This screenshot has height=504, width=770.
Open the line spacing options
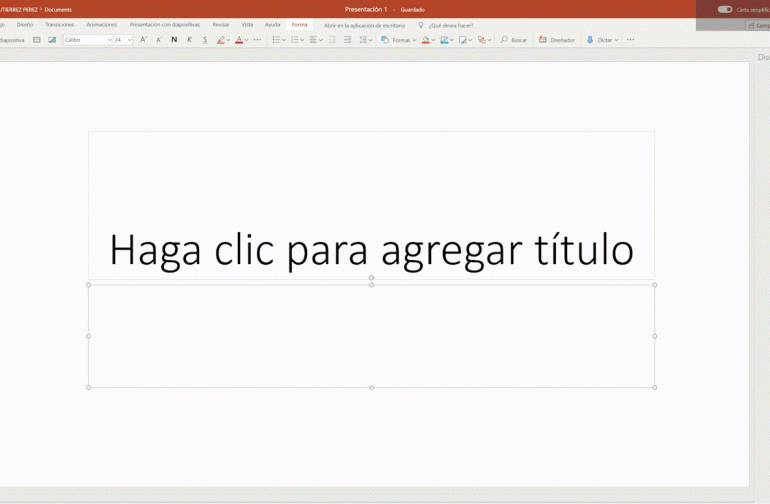[365, 40]
